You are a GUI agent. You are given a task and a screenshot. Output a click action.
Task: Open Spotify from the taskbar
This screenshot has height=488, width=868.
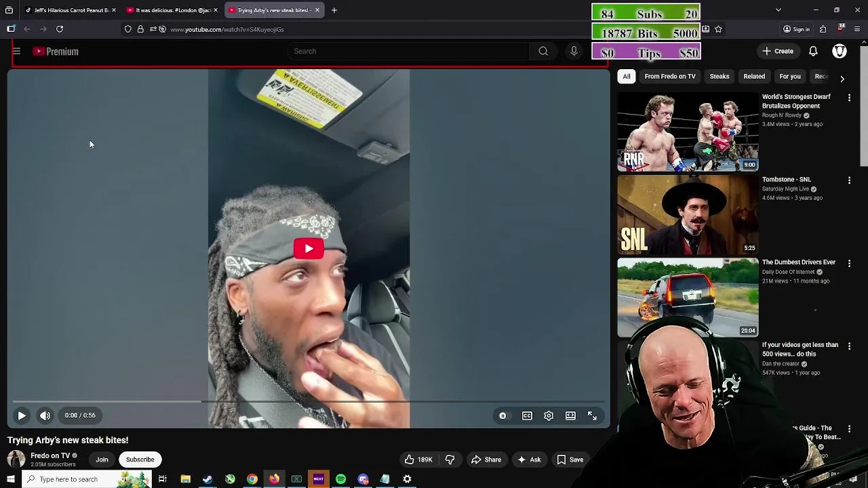(340, 479)
